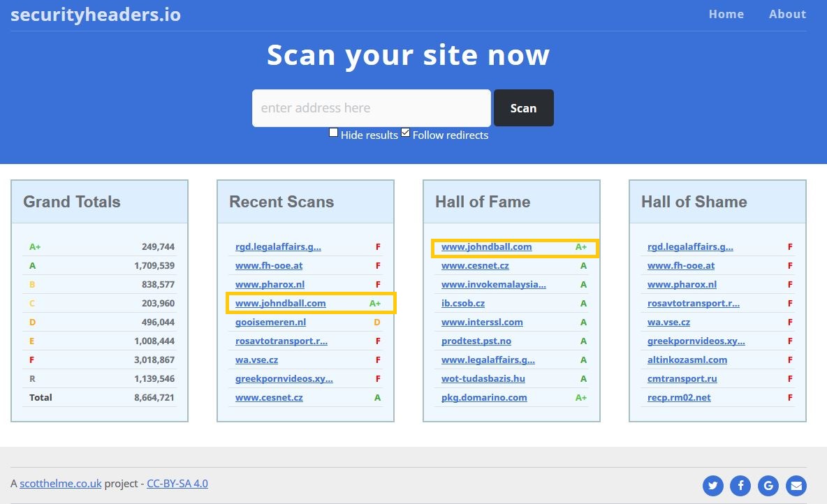This screenshot has width=827, height=504.
Task: Click the A+ count 249,744
Action: [158, 246]
